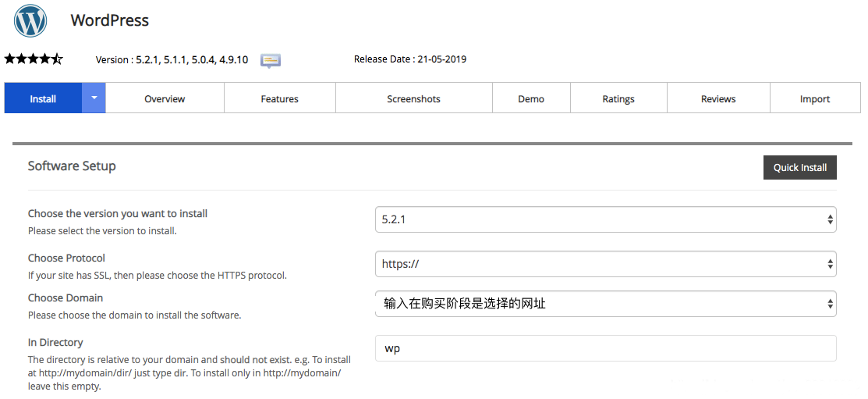The width and height of the screenshot is (868, 399).
Task: Click the star rating icons
Action: tap(34, 59)
